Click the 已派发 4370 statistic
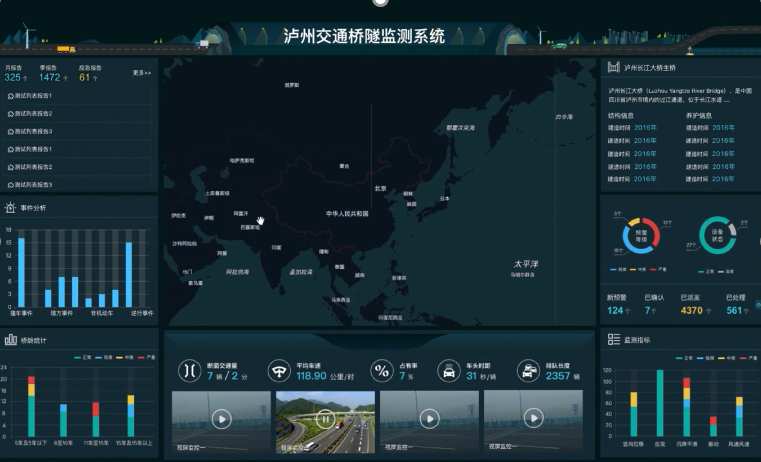 click(692, 311)
